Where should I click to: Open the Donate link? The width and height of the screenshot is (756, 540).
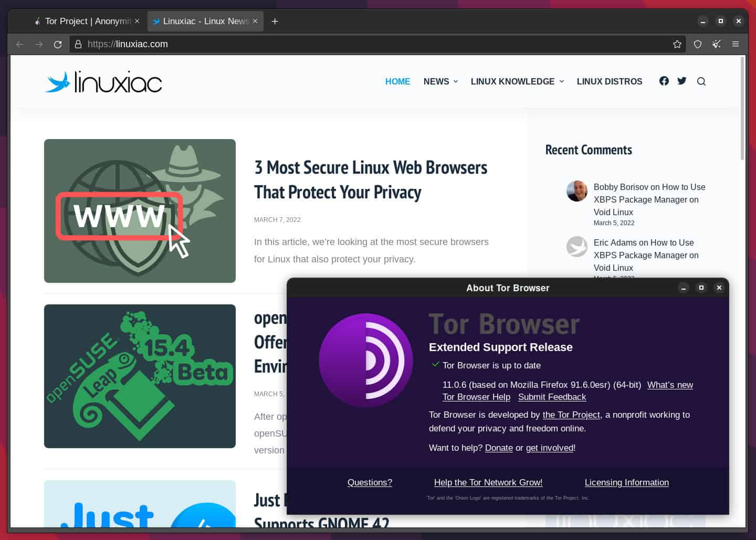pos(499,448)
